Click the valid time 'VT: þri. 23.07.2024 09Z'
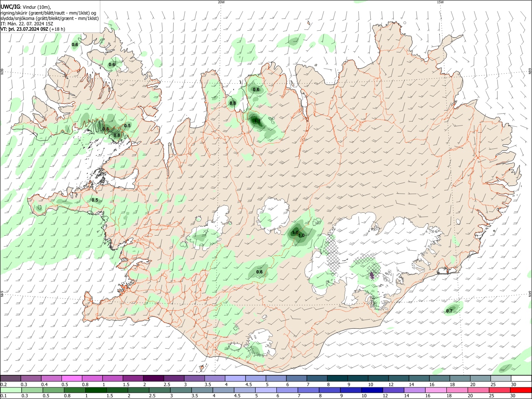The height and width of the screenshot is (399, 532). tap(25, 30)
